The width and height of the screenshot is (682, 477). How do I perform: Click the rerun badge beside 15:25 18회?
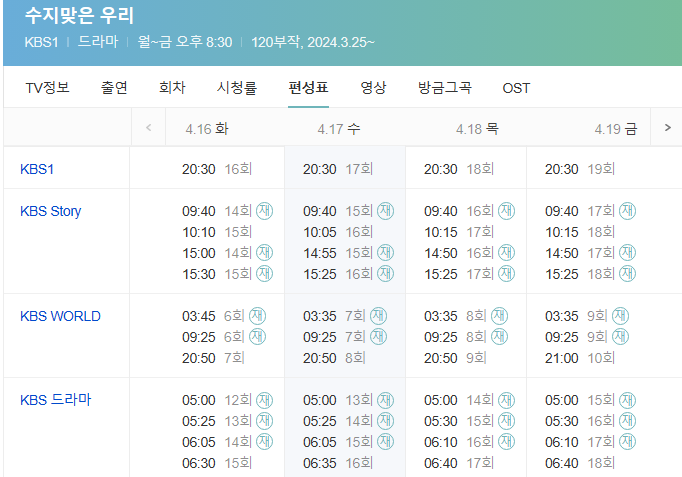627,274
